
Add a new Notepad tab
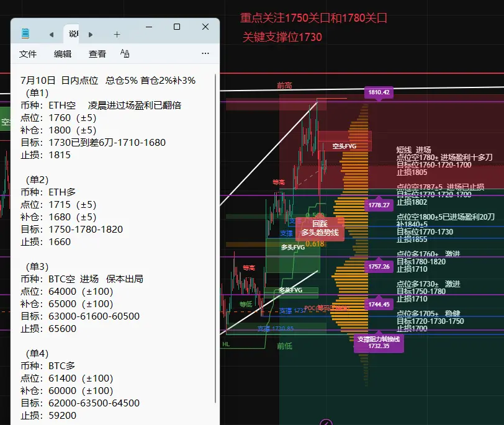(117, 34)
